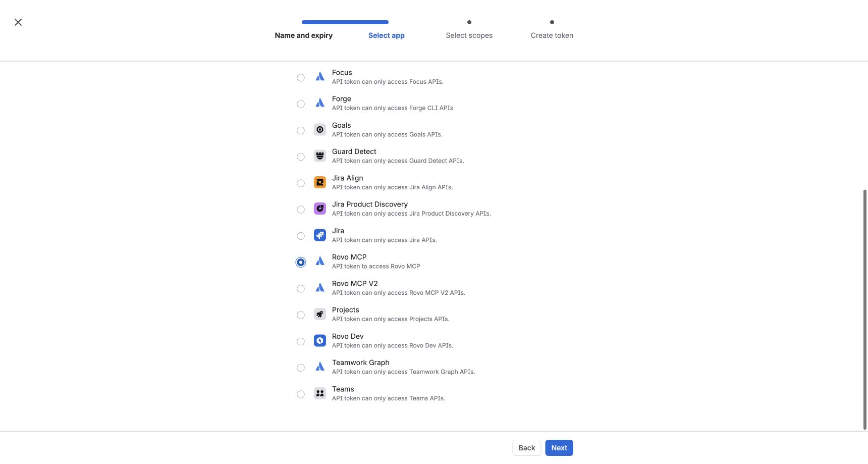Click "API token can only access Focus APIs."

click(x=388, y=82)
